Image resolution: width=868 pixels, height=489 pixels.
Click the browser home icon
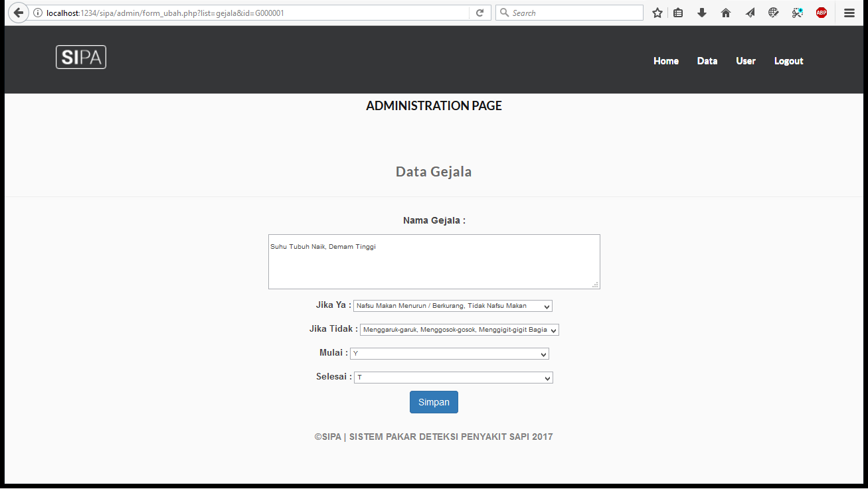(726, 13)
